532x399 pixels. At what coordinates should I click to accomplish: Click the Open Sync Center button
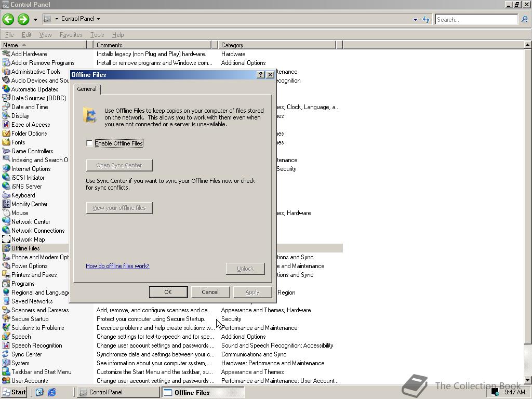pyautogui.click(x=119, y=165)
